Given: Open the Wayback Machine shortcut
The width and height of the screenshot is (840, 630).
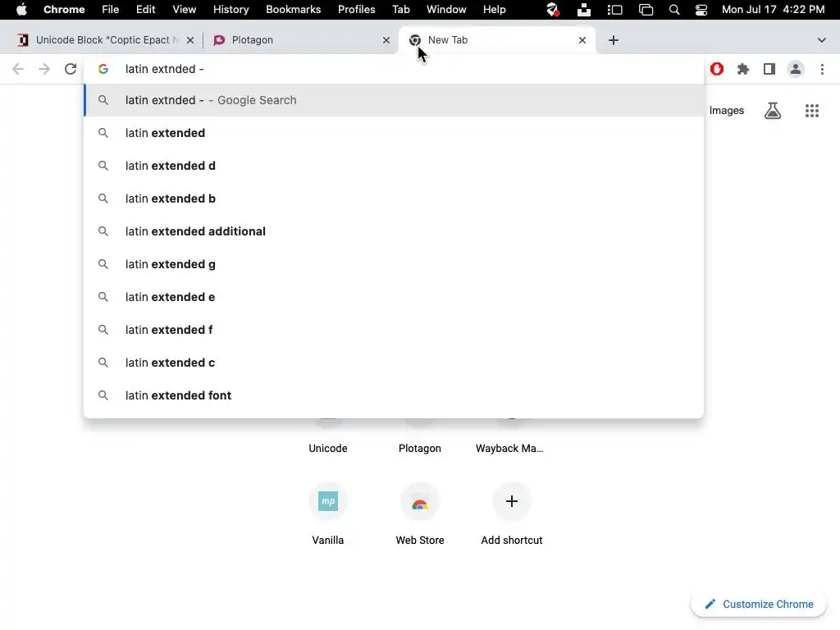Looking at the screenshot, I should (x=509, y=449).
